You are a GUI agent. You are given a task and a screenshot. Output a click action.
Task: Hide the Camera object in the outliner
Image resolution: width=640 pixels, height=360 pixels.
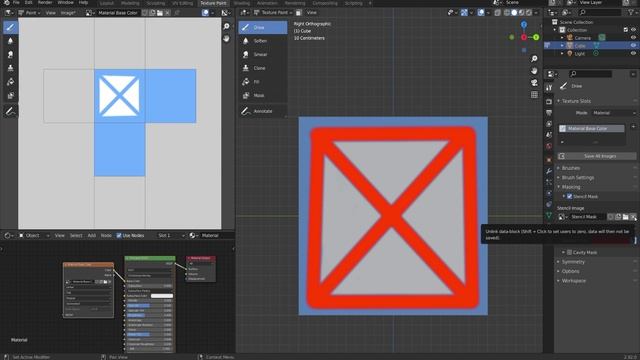(x=633, y=38)
